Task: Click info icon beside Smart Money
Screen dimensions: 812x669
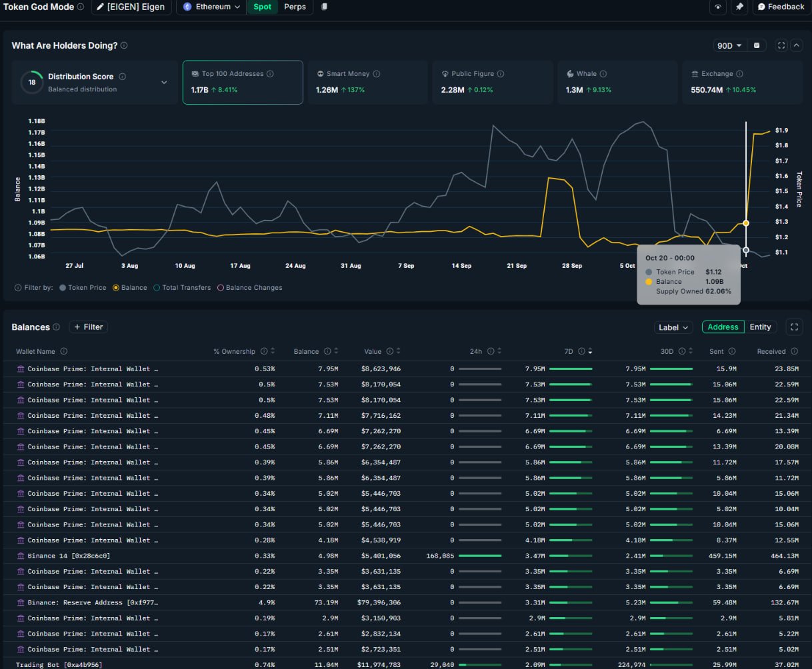Action: pyautogui.click(x=377, y=74)
